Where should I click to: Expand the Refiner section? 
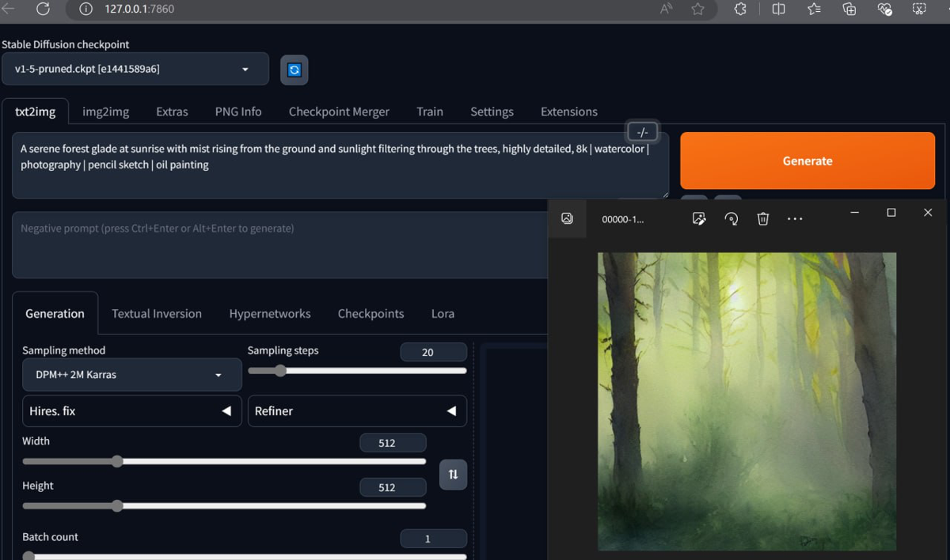357,411
